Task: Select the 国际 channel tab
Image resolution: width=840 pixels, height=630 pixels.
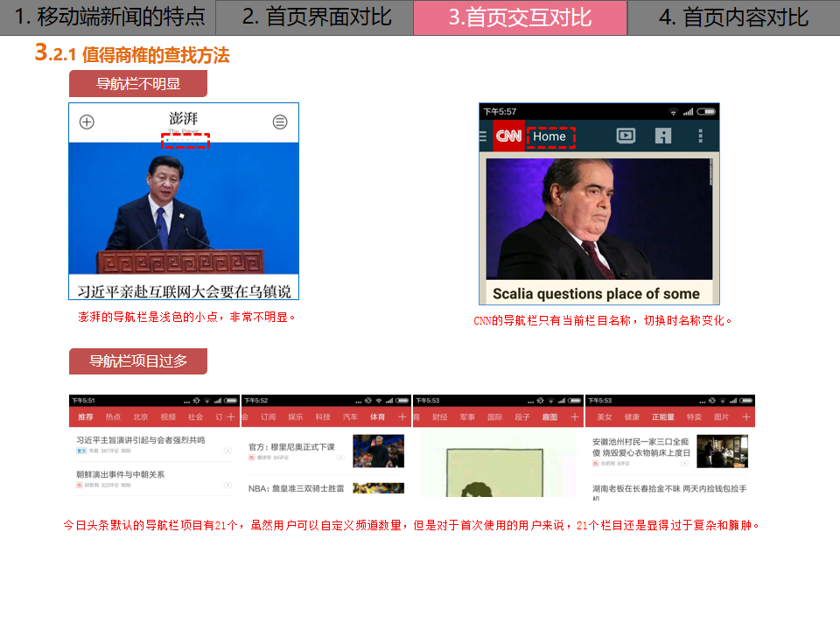Action: click(495, 416)
